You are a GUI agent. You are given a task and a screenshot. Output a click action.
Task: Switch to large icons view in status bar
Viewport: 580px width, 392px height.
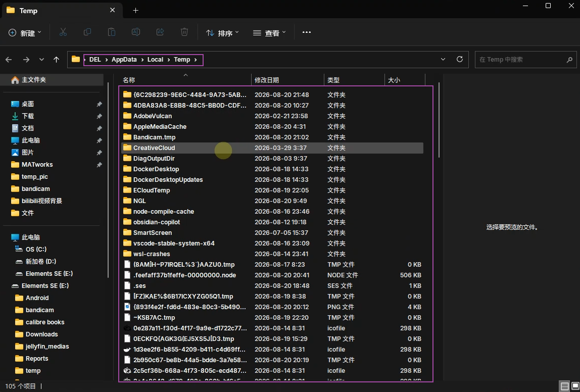(x=575, y=386)
